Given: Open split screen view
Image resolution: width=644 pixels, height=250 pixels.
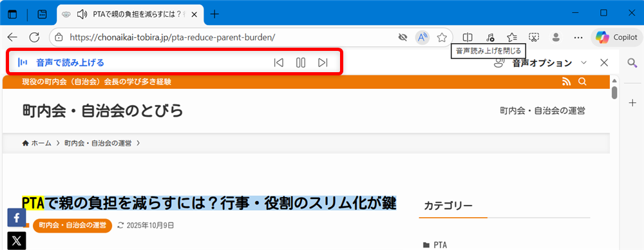Looking at the screenshot, I should coord(468,37).
